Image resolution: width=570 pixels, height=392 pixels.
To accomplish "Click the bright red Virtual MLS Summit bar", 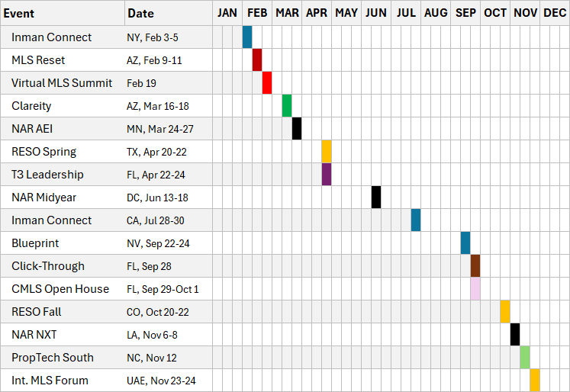I will (267, 83).
